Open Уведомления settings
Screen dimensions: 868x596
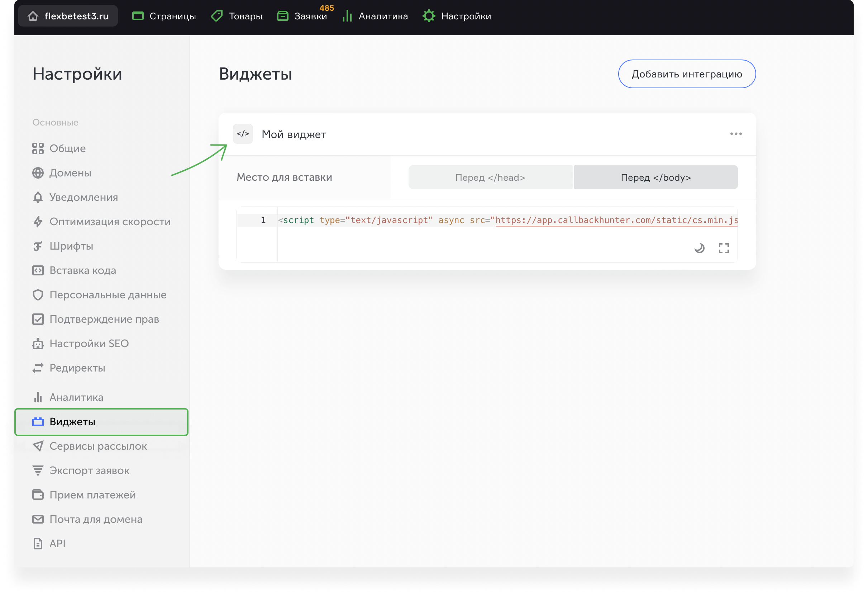[x=75, y=197]
